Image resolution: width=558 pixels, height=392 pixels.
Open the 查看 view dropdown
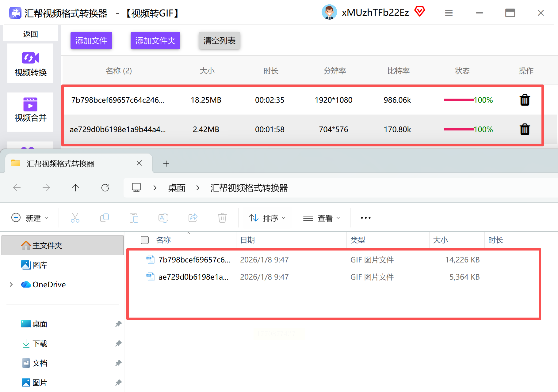coord(322,218)
